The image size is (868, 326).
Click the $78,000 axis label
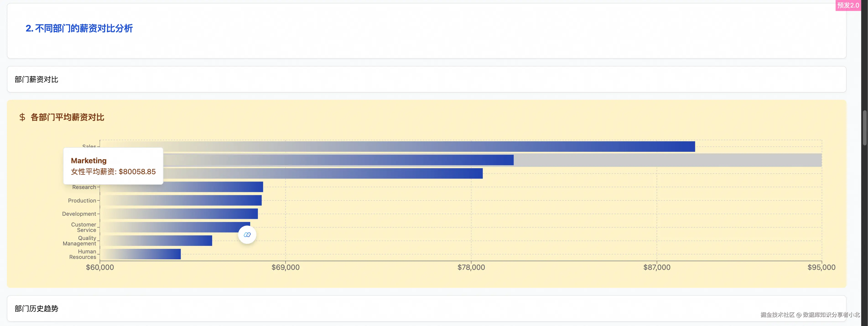[x=471, y=267]
